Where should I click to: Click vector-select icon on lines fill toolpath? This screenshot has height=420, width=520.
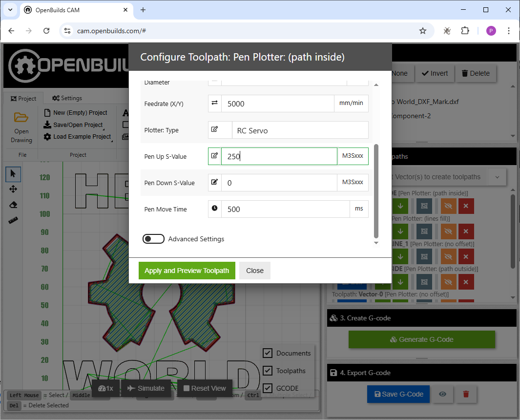424,231
